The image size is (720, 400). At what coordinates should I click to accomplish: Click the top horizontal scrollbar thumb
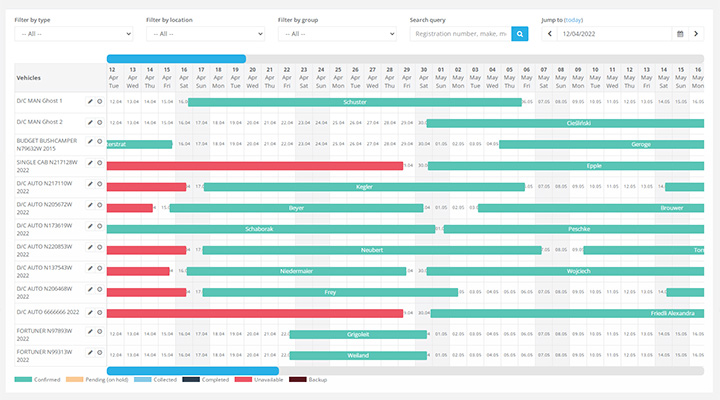click(176, 59)
